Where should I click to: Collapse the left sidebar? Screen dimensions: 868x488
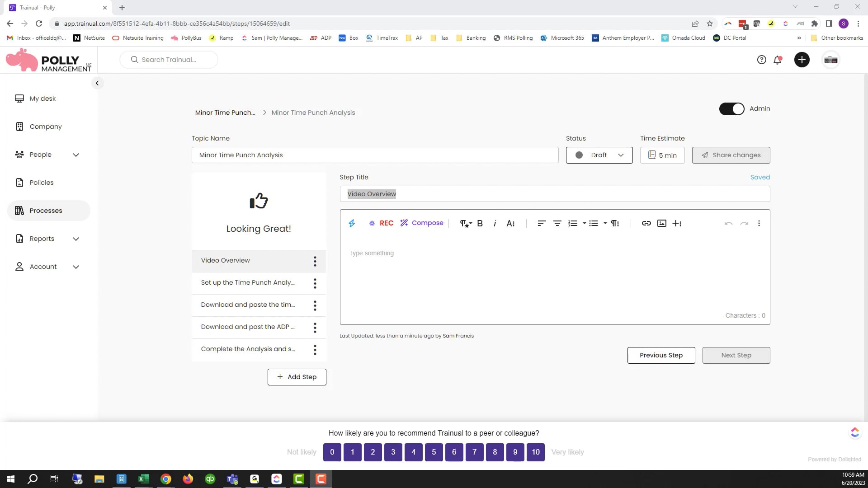coord(97,83)
